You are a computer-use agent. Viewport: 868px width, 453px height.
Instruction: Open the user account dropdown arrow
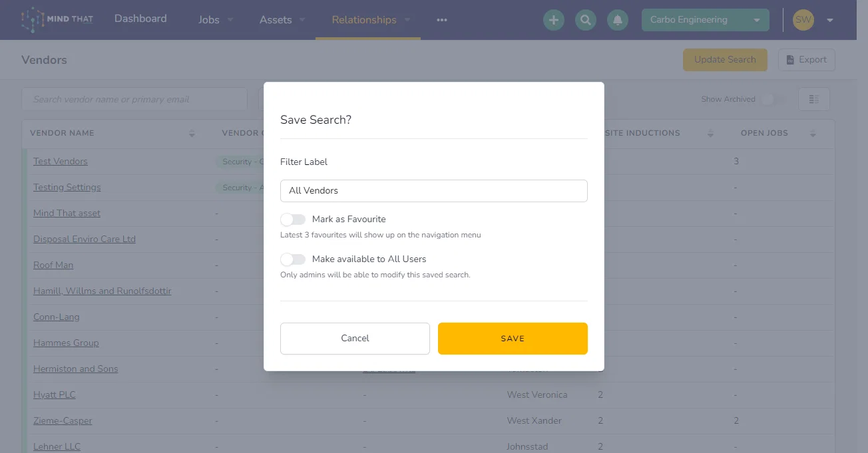click(x=829, y=20)
